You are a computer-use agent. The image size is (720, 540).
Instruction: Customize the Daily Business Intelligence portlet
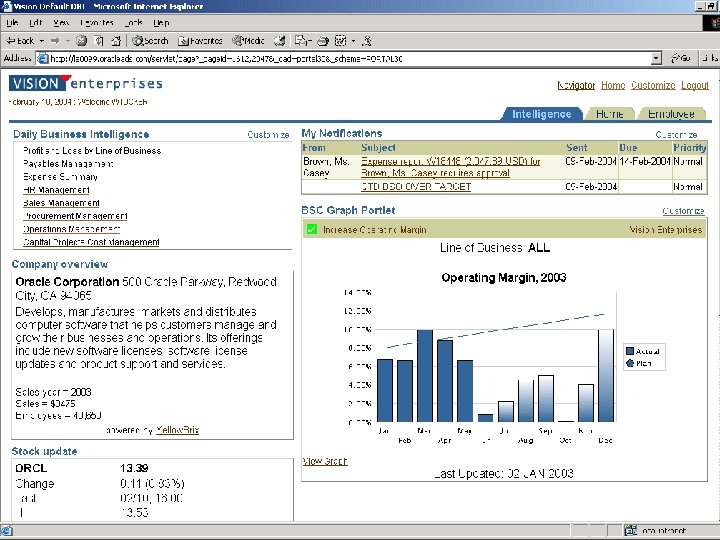point(268,135)
